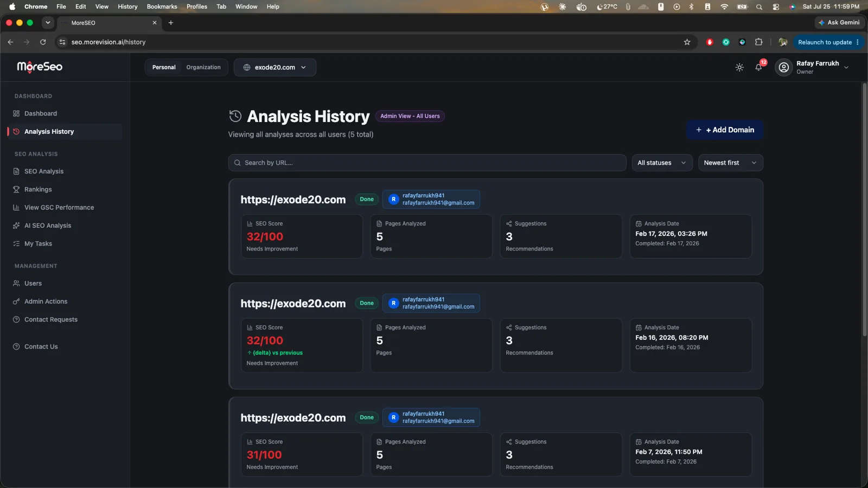This screenshot has height=488, width=868.
Task: Switch to Personal mode
Action: [164, 67]
